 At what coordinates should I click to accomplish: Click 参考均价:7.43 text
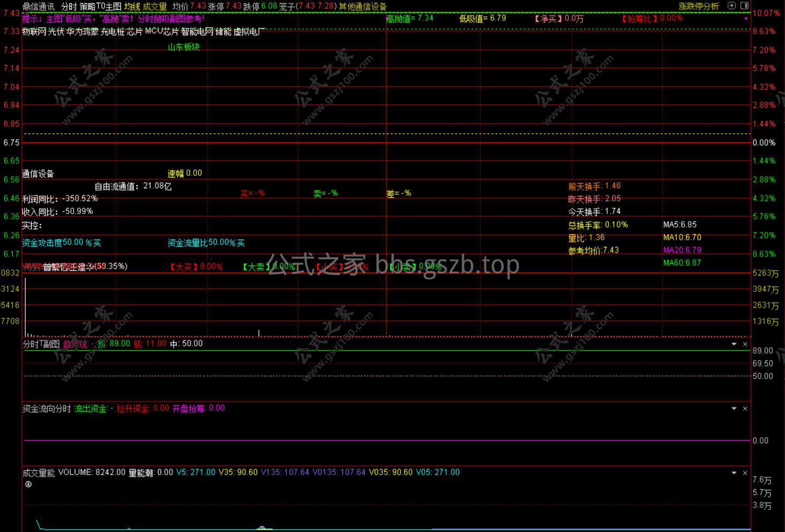(593, 251)
